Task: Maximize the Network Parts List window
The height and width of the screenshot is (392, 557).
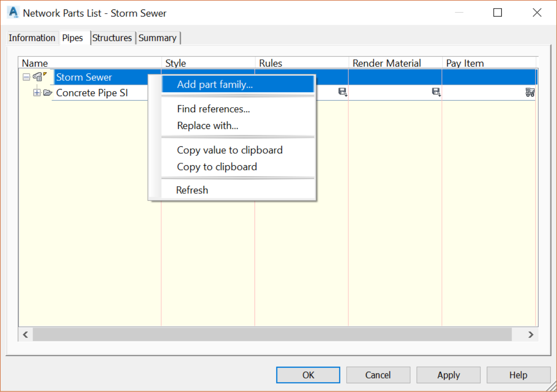Action: tap(498, 13)
